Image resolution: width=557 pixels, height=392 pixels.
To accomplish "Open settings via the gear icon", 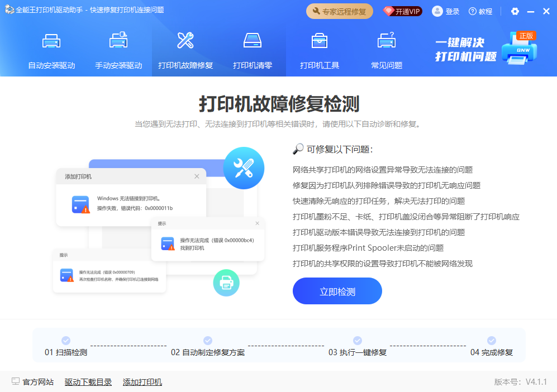I will point(515,11).
